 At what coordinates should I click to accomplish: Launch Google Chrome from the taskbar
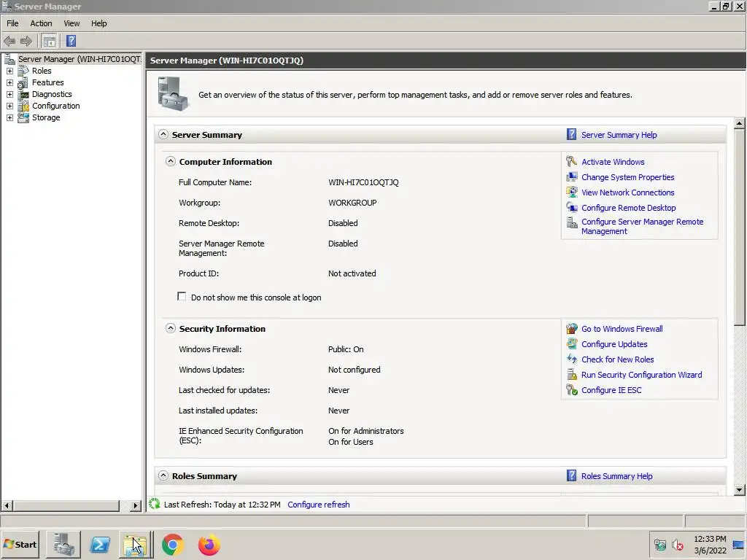[172, 545]
